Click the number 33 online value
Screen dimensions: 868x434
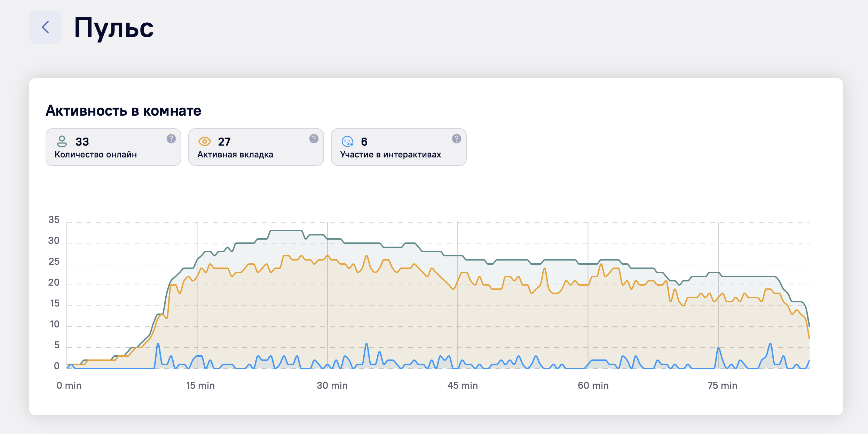(x=82, y=142)
